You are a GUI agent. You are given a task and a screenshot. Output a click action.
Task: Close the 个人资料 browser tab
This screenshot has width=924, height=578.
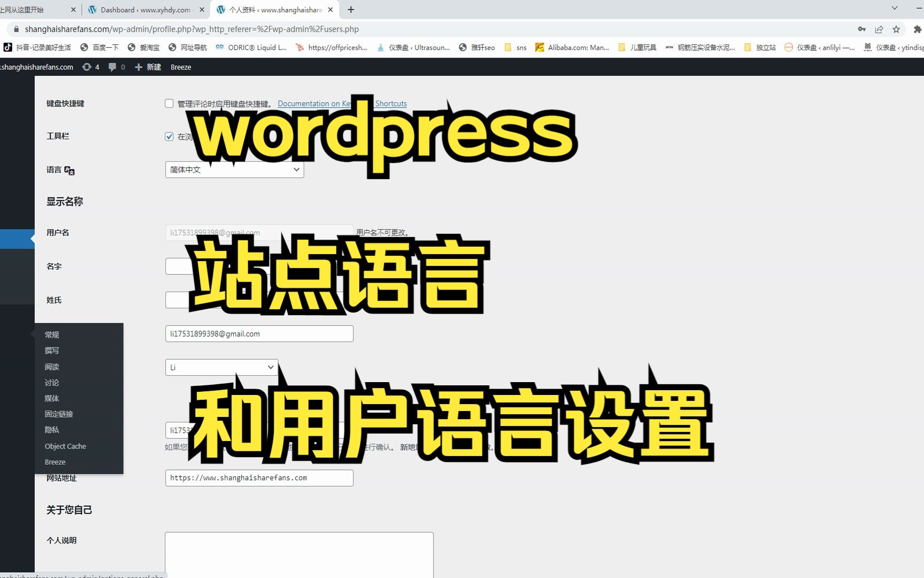330,10
